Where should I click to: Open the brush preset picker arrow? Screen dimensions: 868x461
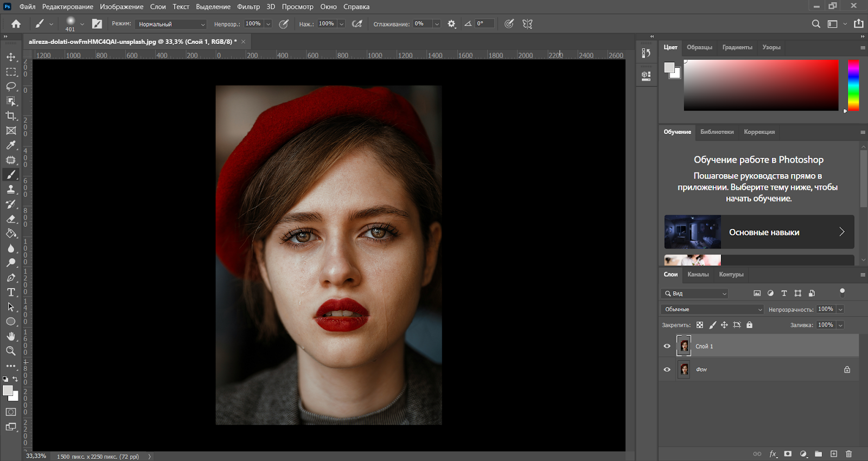pyautogui.click(x=82, y=24)
